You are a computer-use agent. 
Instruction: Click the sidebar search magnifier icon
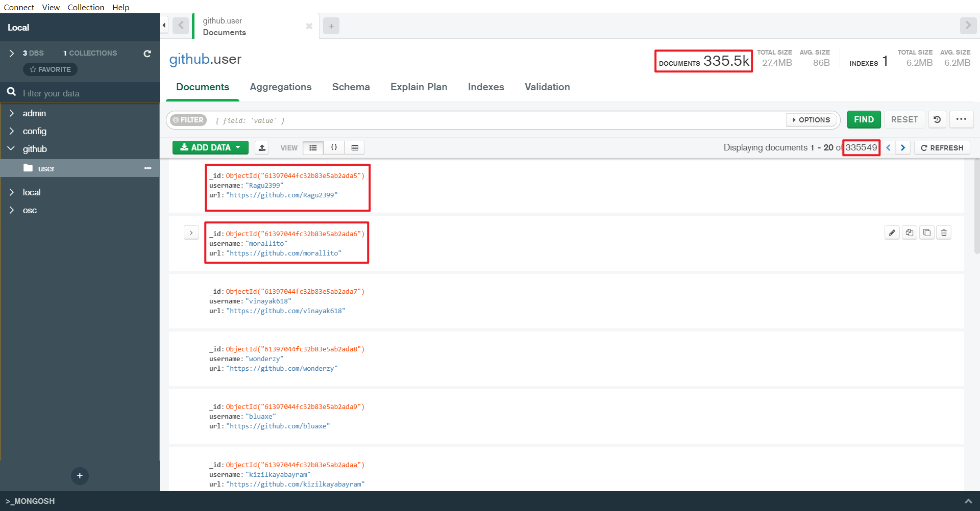(11, 92)
